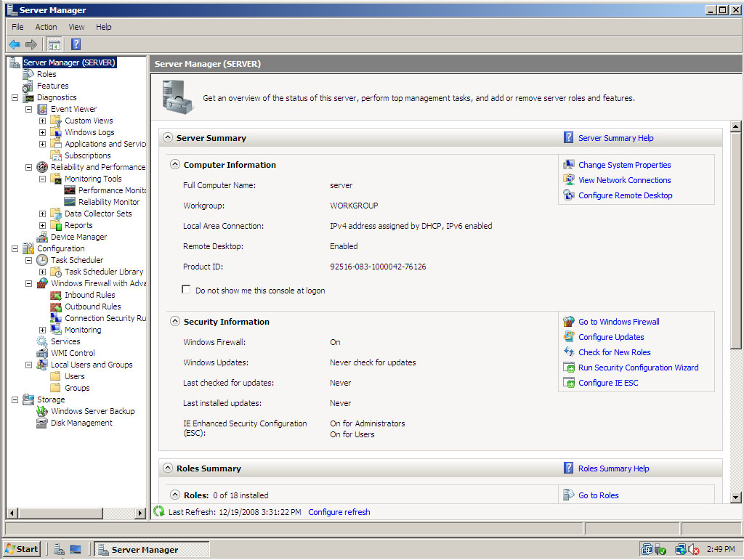
Task: Click the Forward arrow toolbar icon
Action: pos(31,44)
